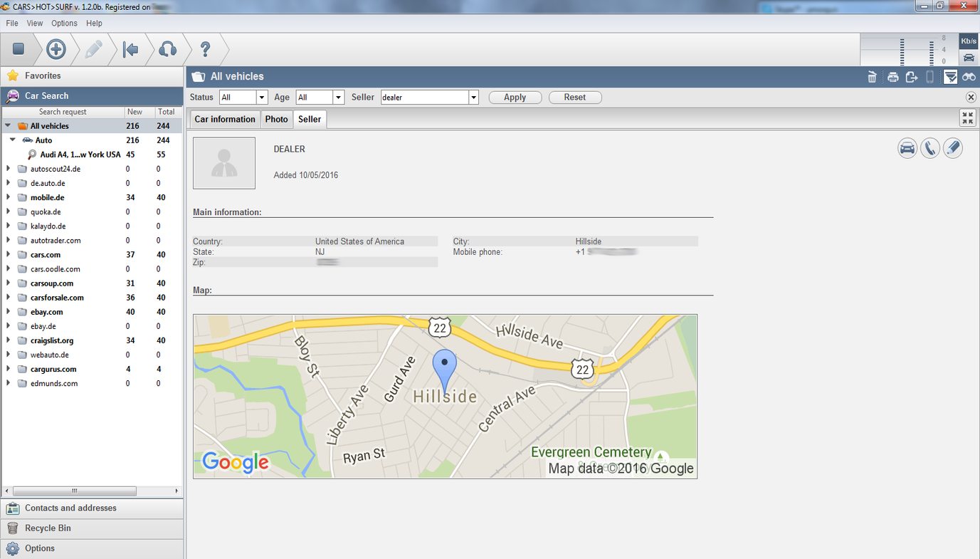This screenshot has width=980, height=559.
Task: Expand the cars.com tree node
Action: pos(8,254)
